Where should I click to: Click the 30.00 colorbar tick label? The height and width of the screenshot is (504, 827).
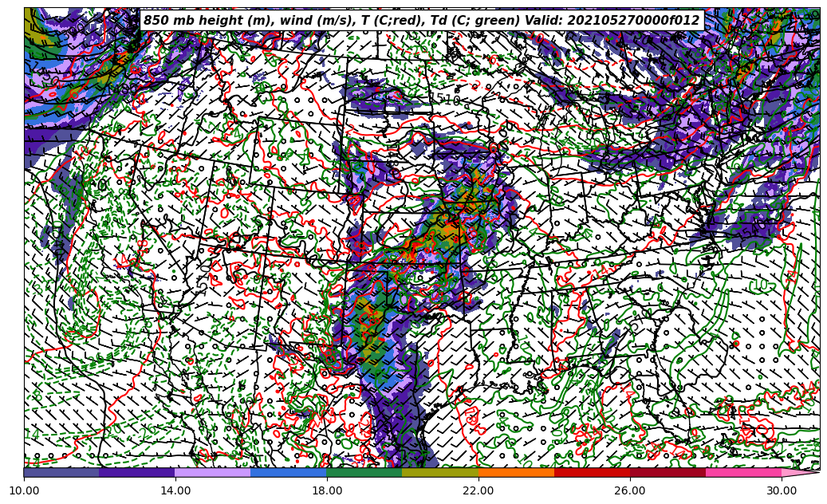click(x=782, y=490)
